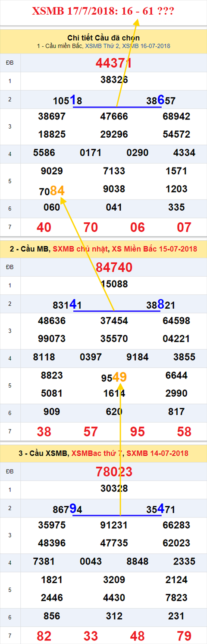Screen dimensions: 207x644
Task: Follow the XSMBac thứ 7 link
Action: (97, 453)
